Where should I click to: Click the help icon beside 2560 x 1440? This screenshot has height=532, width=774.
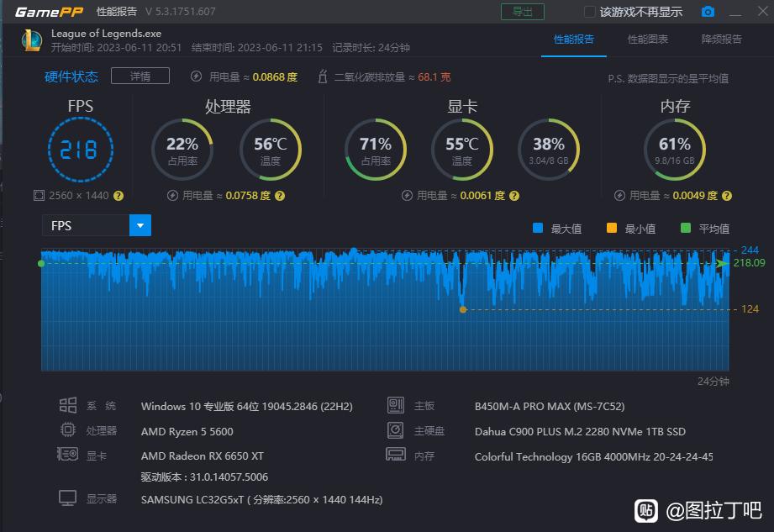coord(118,196)
